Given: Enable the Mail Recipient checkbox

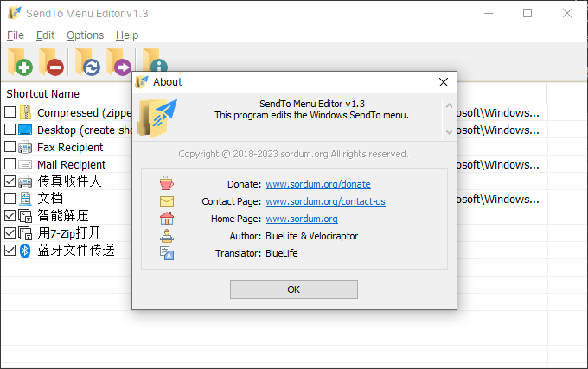Looking at the screenshot, I should [10, 163].
